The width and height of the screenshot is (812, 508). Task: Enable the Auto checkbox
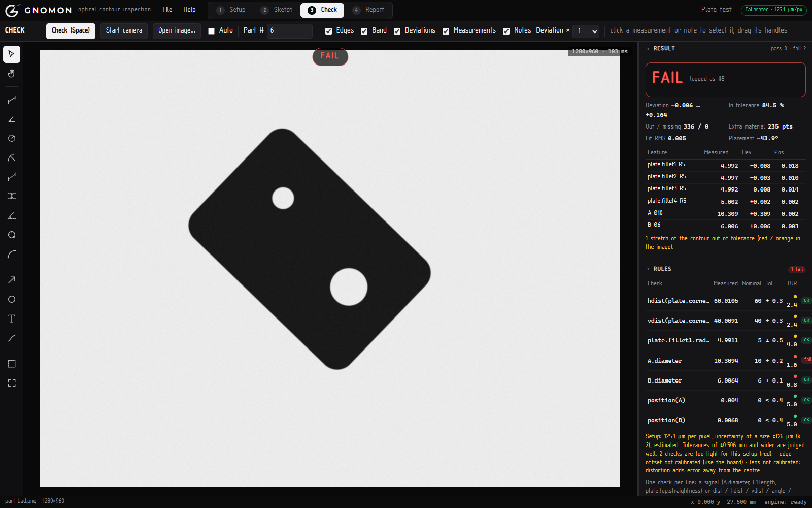tap(212, 31)
